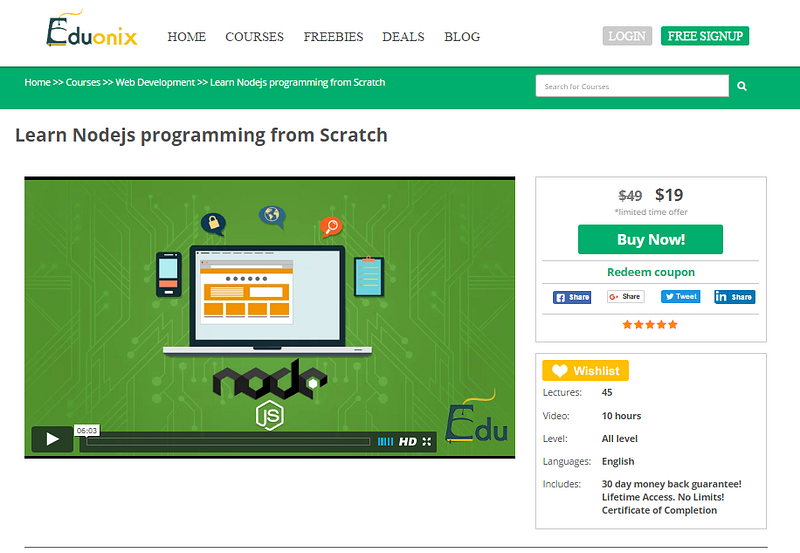This screenshot has width=800, height=553.
Task: Open the HOME menu item
Action: pos(186,37)
